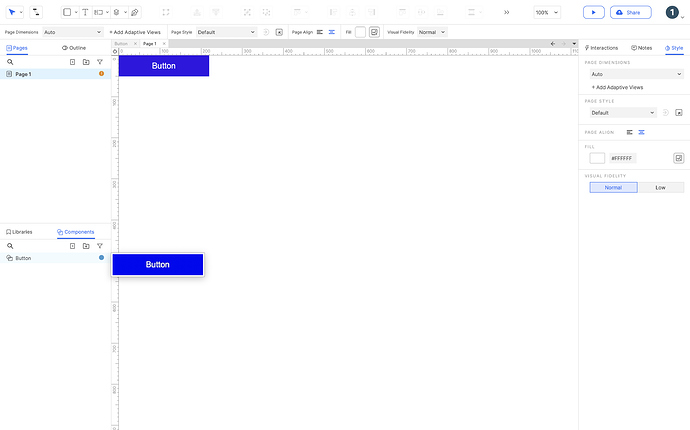The image size is (690, 430).
Task: Open Page Dimensions dropdown in top style bar
Action: pyautogui.click(x=73, y=32)
